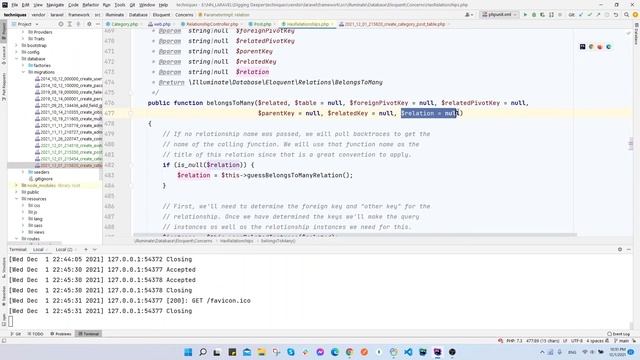
Task: Open the Database side panel
Action: click(x=636, y=33)
